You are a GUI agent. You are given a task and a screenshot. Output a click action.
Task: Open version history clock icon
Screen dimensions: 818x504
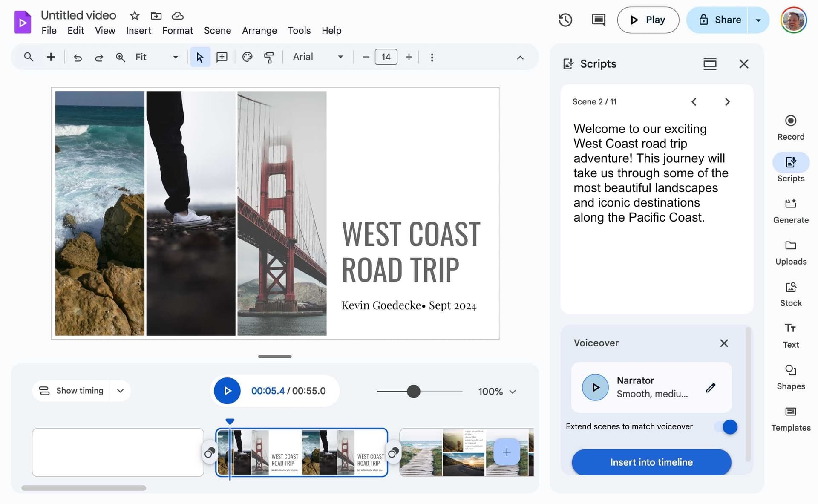click(x=565, y=20)
